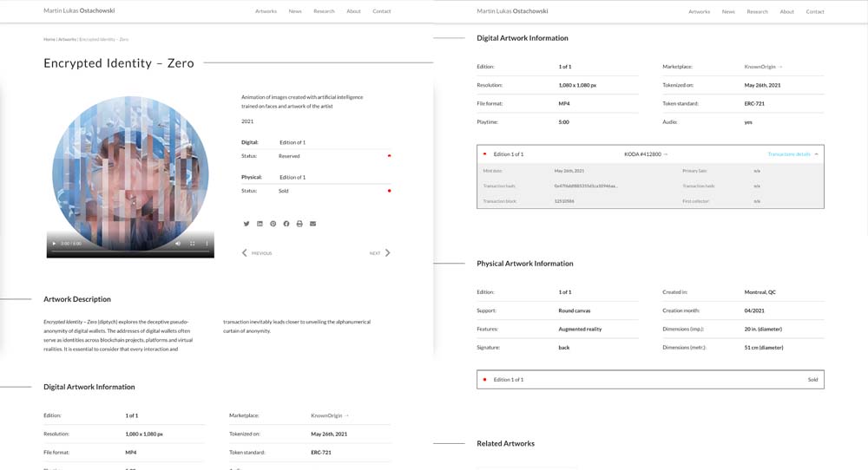Open Research menu in left page header
The image size is (868, 470).
click(x=324, y=11)
